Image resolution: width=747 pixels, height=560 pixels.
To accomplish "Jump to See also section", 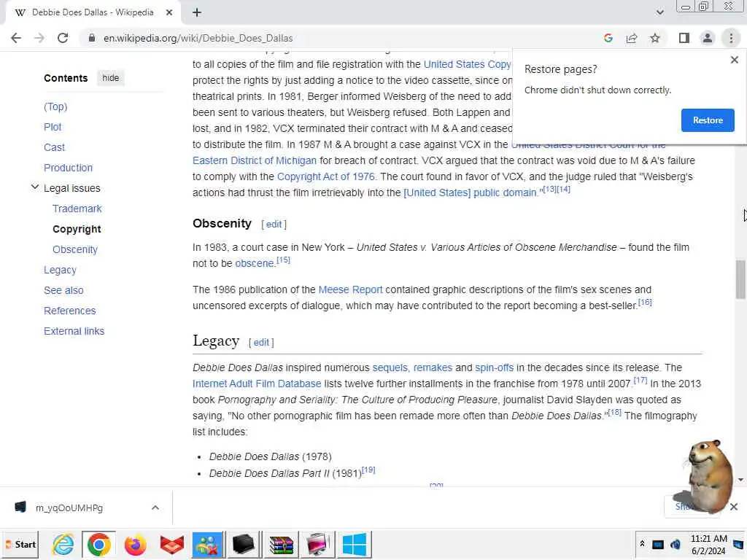I will [63, 290].
